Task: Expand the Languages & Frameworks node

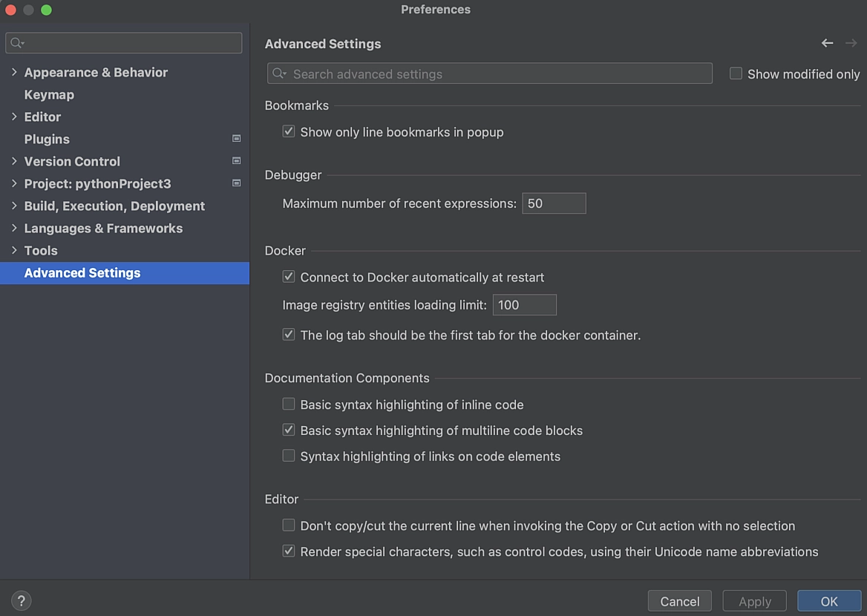Action: click(x=14, y=228)
